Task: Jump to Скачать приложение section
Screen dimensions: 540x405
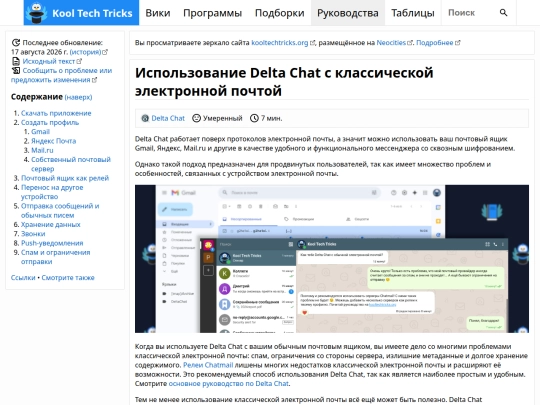Action: [56, 113]
